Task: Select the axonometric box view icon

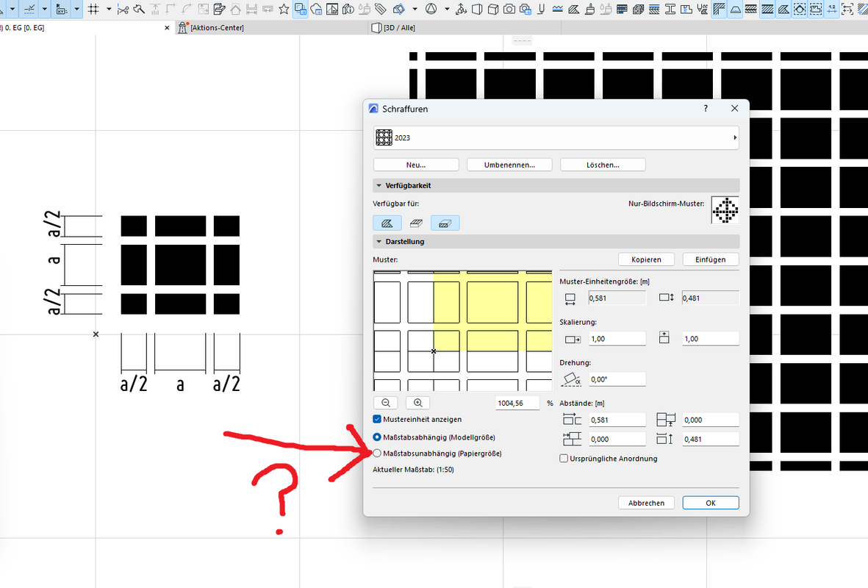Action: [492, 9]
